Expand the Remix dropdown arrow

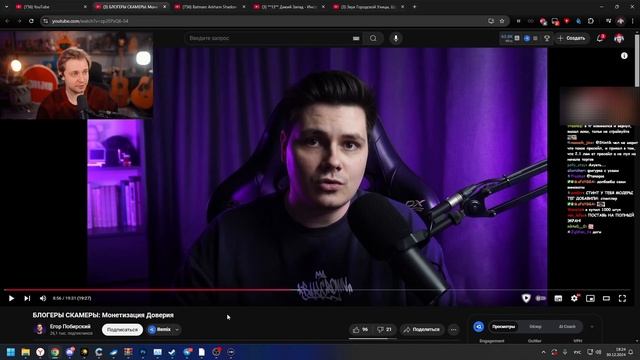pos(177,329)
